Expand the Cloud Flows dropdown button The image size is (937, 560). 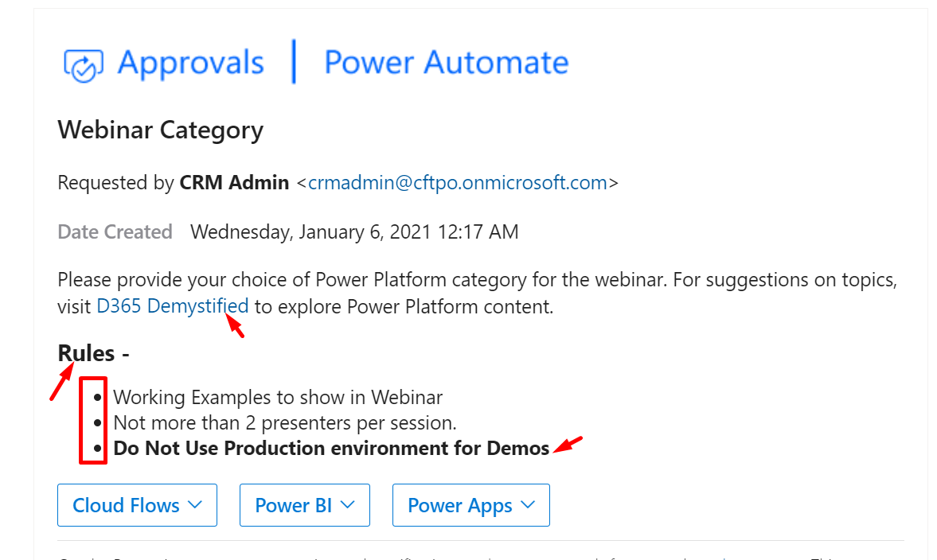(138, 505)
